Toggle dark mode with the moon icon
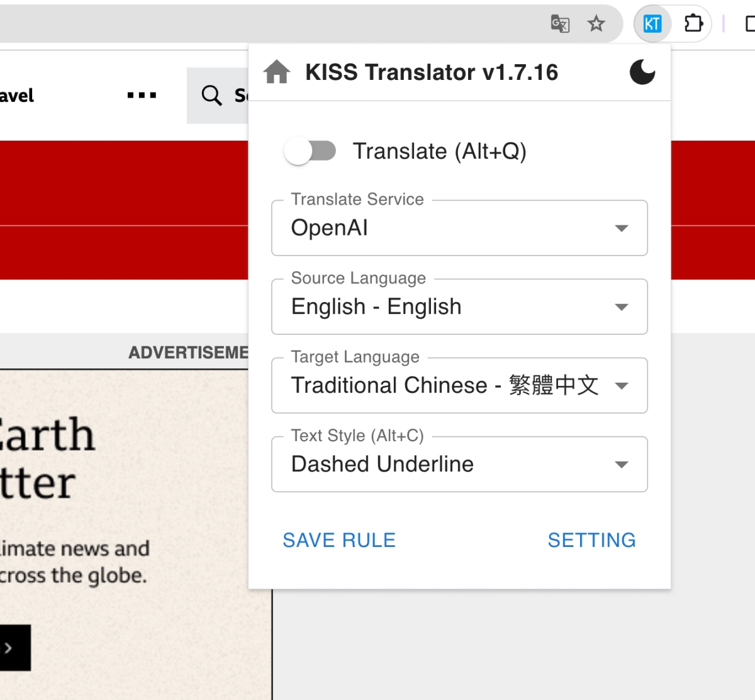 (642, 72)
